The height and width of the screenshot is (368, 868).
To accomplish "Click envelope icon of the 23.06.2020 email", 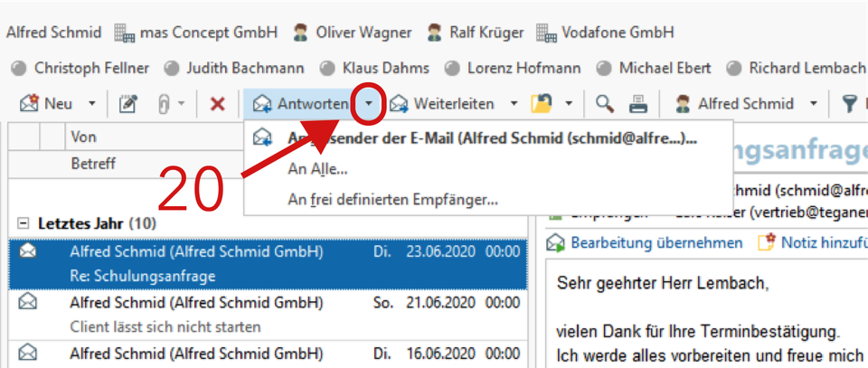I will [x=28, y=251].
